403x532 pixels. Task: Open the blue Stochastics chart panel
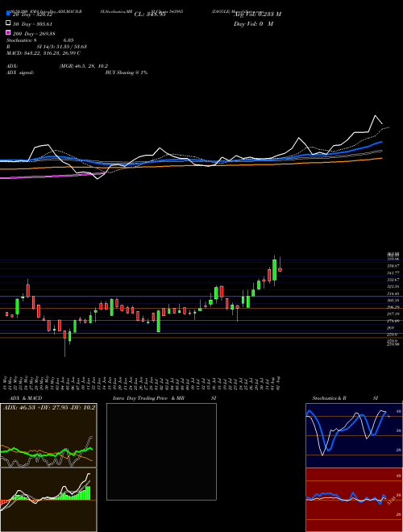(354, 435)
